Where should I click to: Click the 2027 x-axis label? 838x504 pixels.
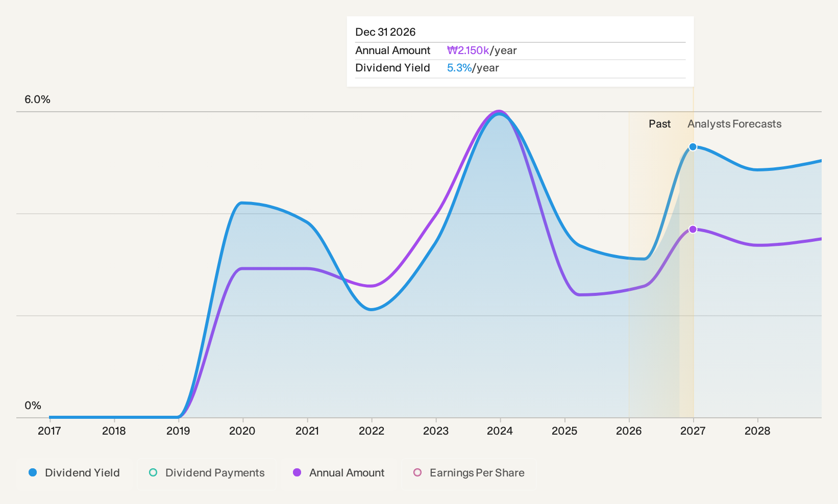[x=693, y=431]
